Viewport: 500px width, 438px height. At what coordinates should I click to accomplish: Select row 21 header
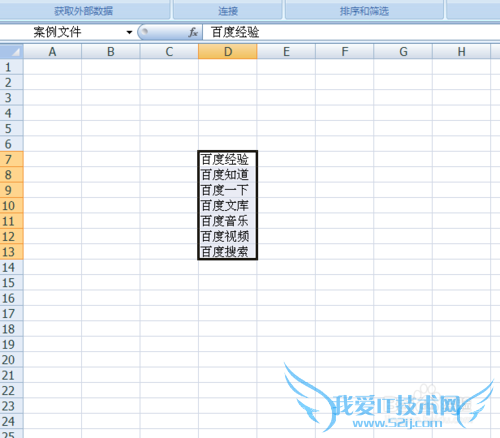pyautogui.click(x=12, y=375)
